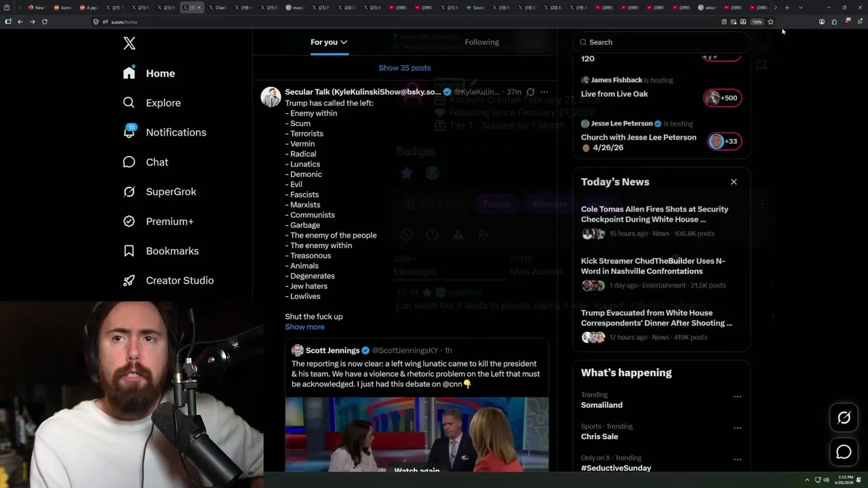Open Explore search icon in sidebar
Screen dimensions: 868x488
click(129, 103)
